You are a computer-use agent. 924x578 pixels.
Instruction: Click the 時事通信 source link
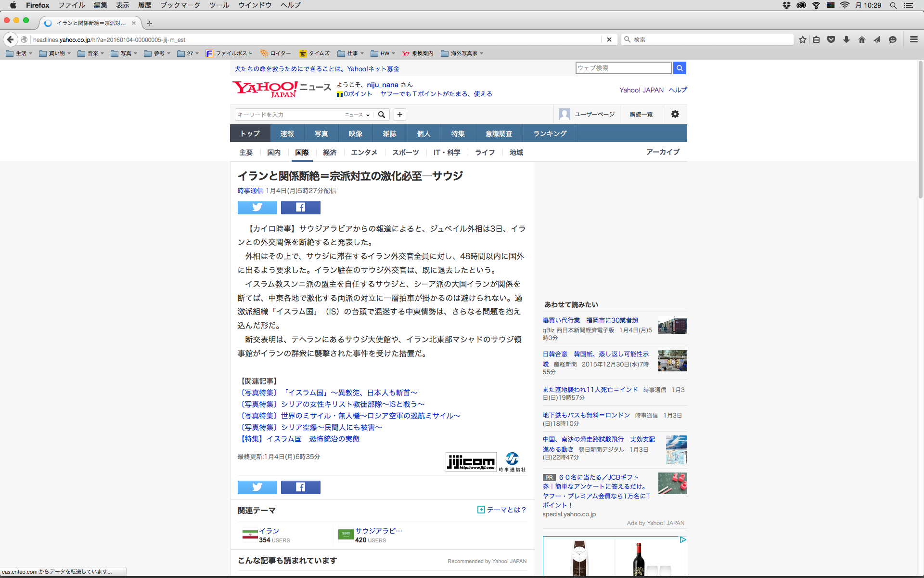[250, 191]
